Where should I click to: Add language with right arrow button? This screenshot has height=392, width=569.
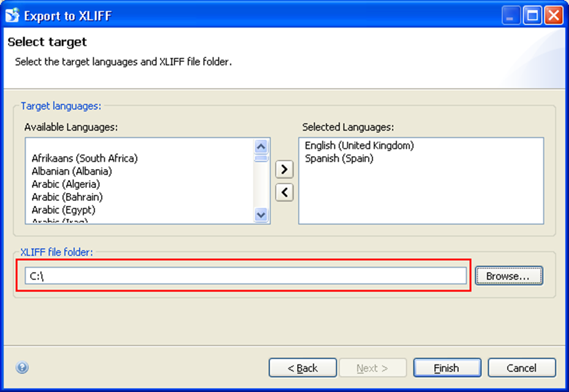click(x=284, y=169)
